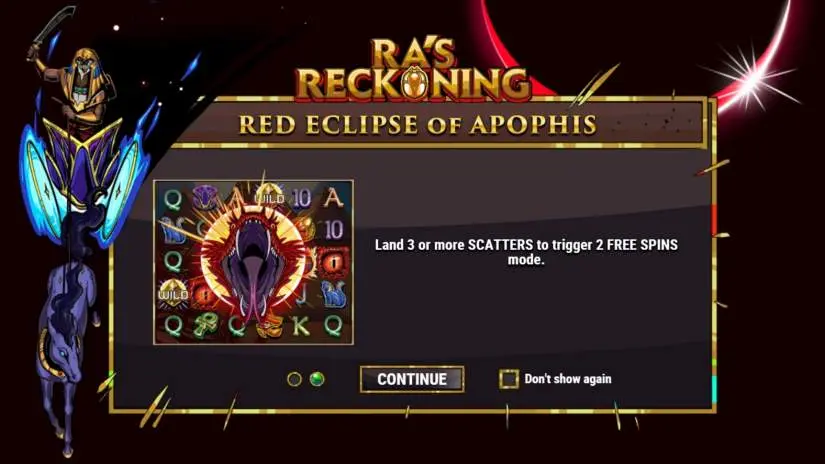Screen dimensions: 825x464
Task: Click the A symbol in the preview's top-right corner
Action: pos(334,197)
